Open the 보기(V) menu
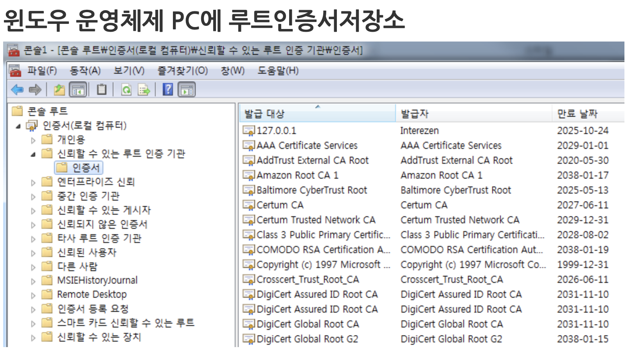This screenshot has width=644, height=351. pos(129,71)
